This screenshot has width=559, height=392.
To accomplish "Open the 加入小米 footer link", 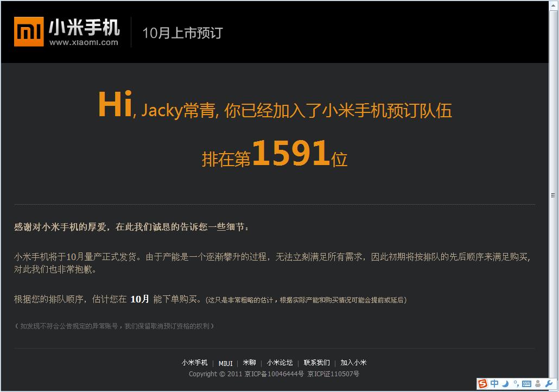I will [x=353, y=363].
